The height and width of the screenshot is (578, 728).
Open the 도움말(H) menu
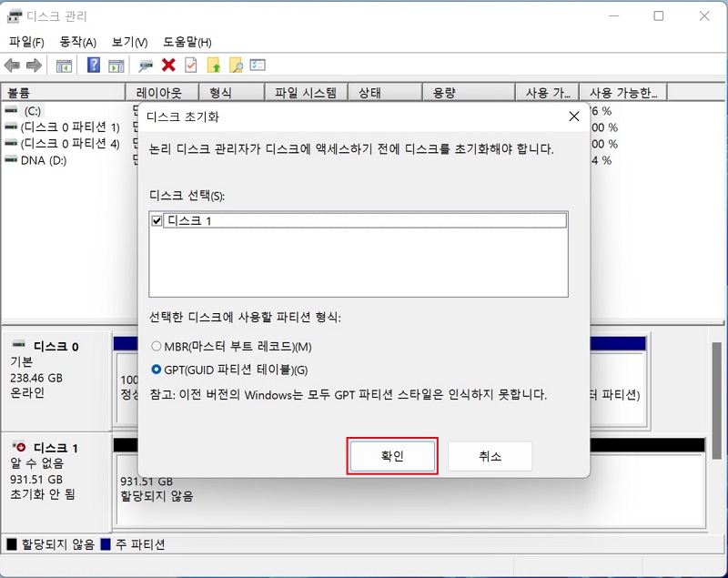[x=187, y=42]
